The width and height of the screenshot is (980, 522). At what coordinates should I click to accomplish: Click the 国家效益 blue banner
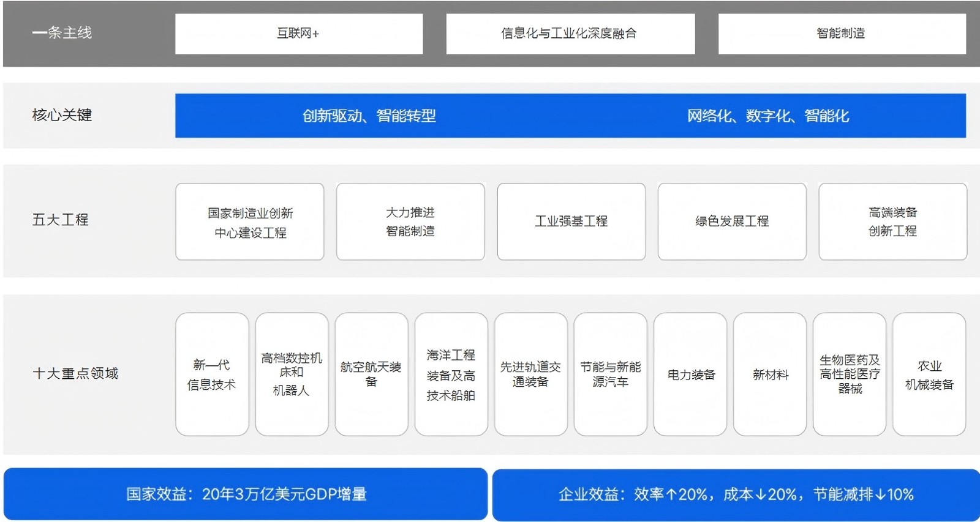[246, 494]
